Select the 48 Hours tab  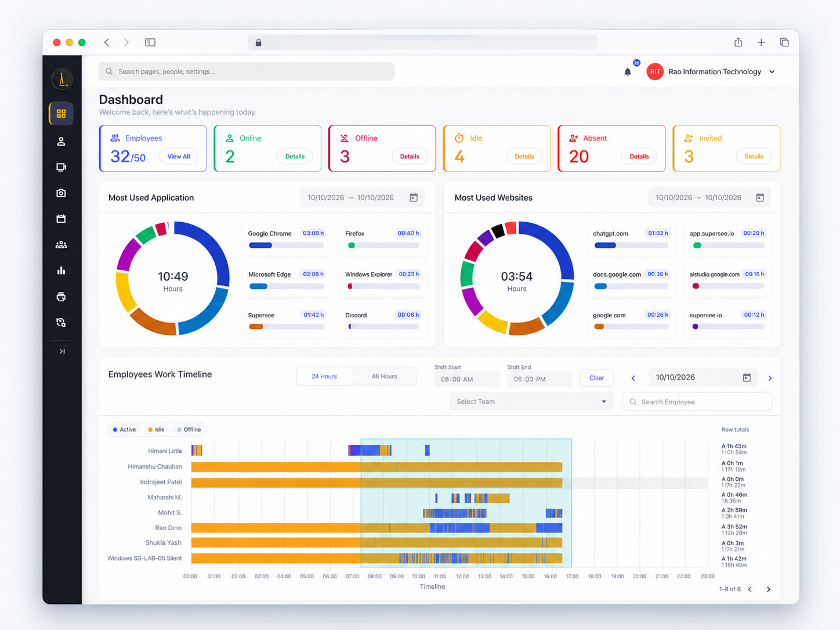385,376
